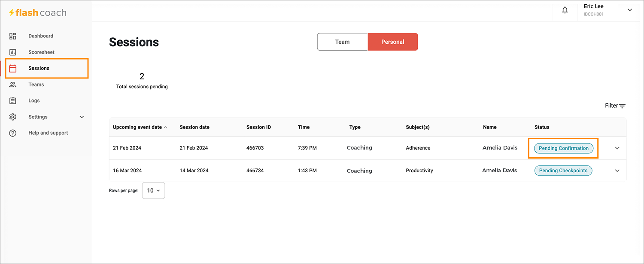Go to Dashboard menu item

(x=41, y=36)
